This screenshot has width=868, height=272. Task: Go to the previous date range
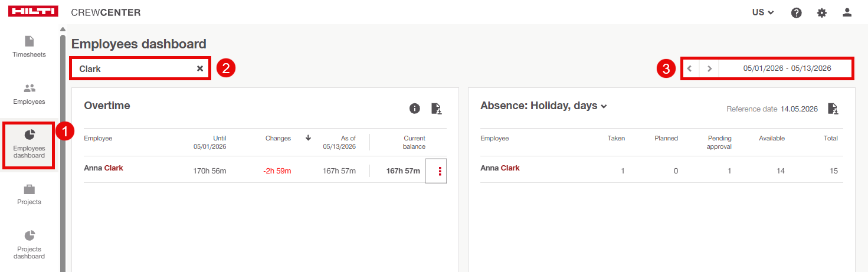(690, 68)
